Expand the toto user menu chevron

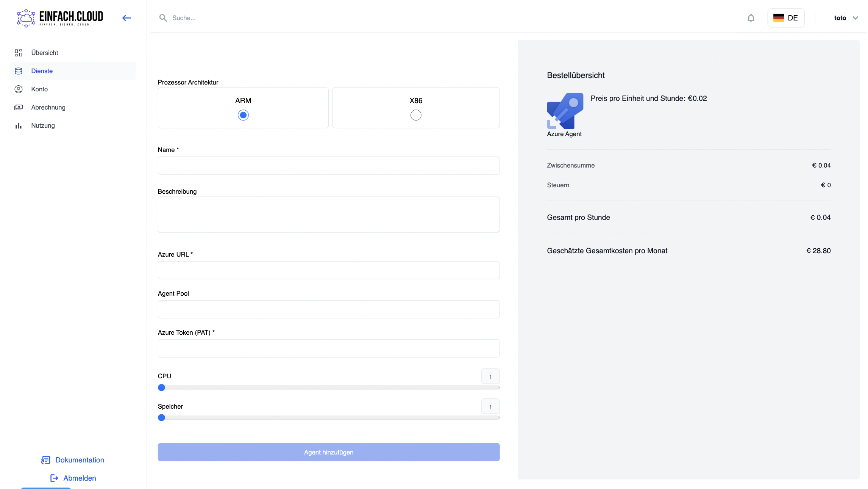coord(855,18)
